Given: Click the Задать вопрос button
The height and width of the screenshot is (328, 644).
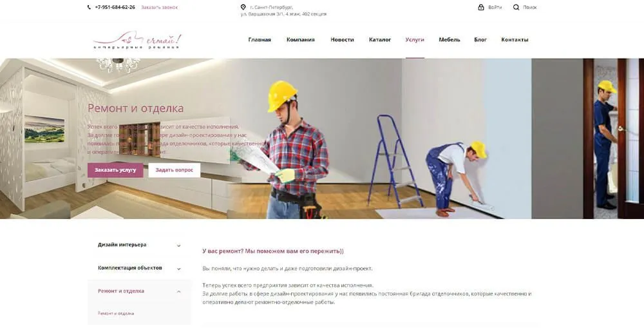Looking at the screenshot, I should [174, 170].
